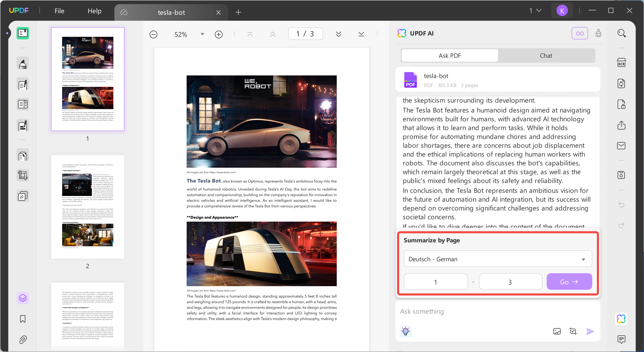Screen dimensions: 644x352
Task: Open the search panel
Action: tap(621, 33)
